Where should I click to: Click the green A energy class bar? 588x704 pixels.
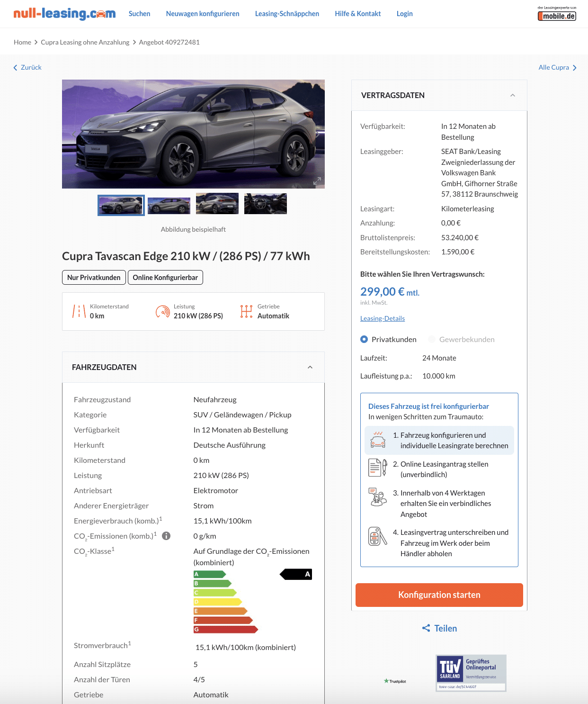[210, 574]
